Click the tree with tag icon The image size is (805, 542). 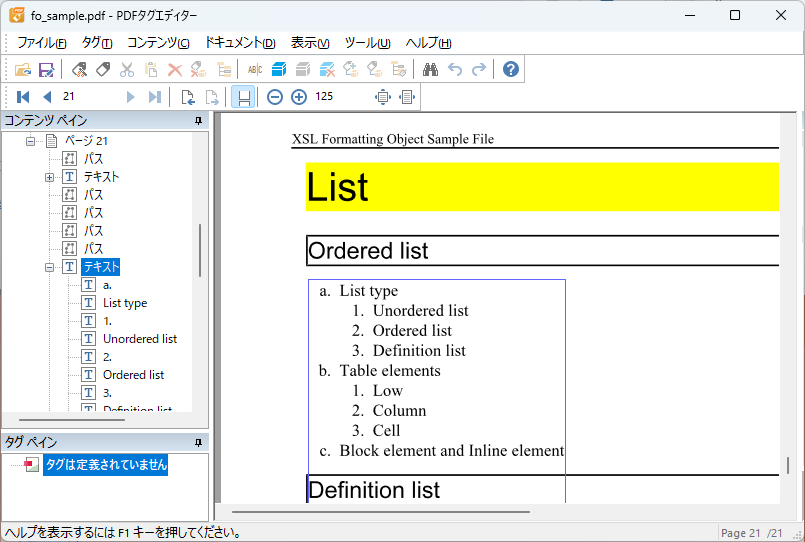click(399, 69)
